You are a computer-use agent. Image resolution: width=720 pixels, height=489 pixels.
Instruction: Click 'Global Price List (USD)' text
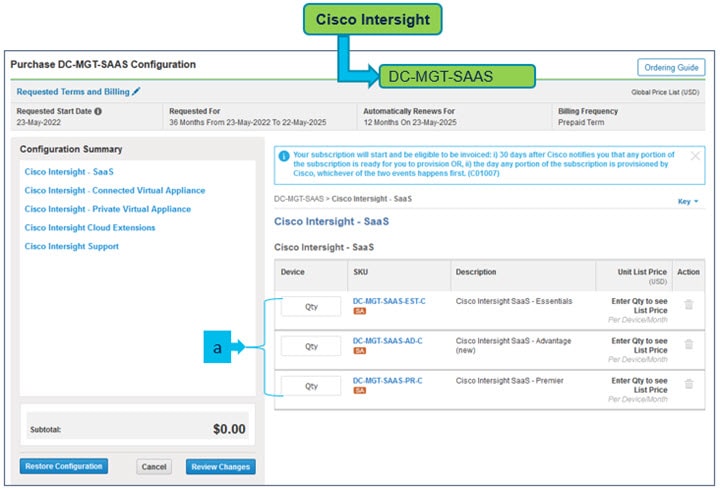click(665, 92)
